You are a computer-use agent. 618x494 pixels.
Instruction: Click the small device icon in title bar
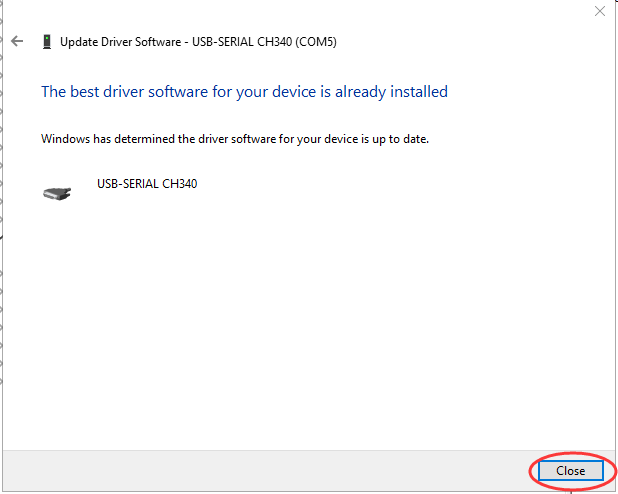tap(46, 42)
